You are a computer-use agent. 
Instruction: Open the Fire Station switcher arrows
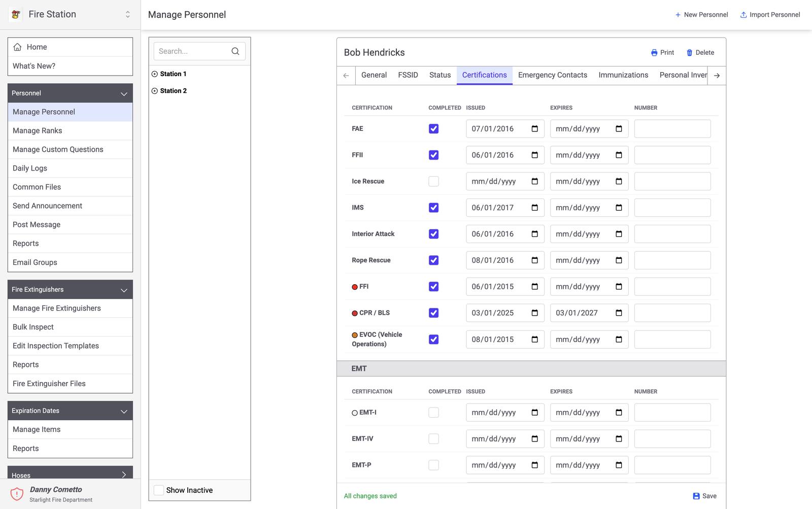[128, 15]
